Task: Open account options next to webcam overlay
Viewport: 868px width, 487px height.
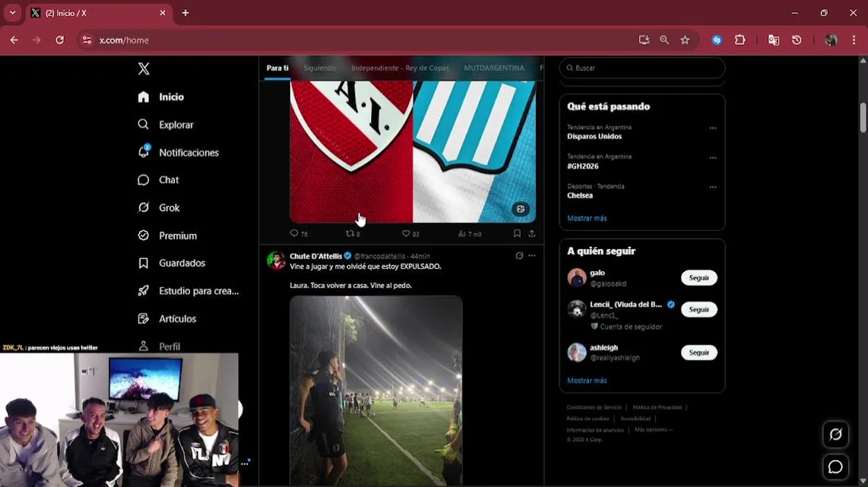Action: (x=245, y=463)
